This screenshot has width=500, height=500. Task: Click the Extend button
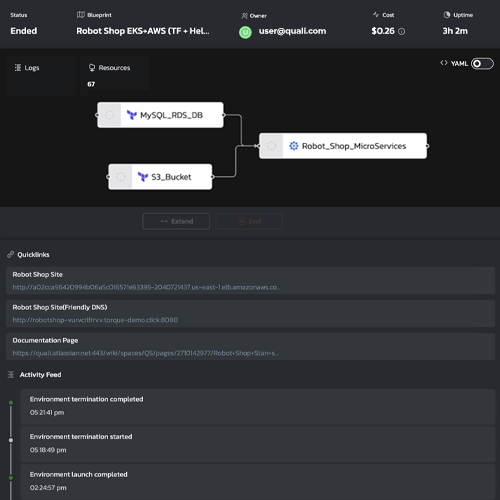click(176, 221)
